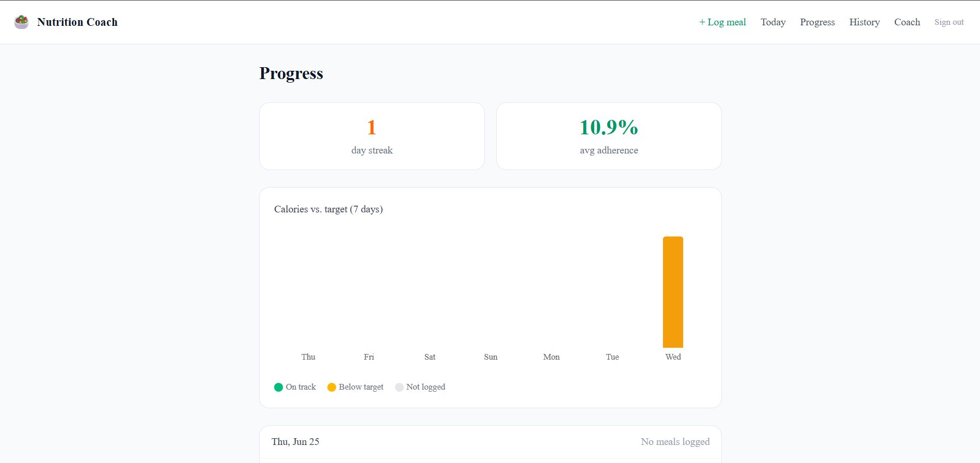Click Sign out
This screenshot has height=463, width=980.
[949, 22]
